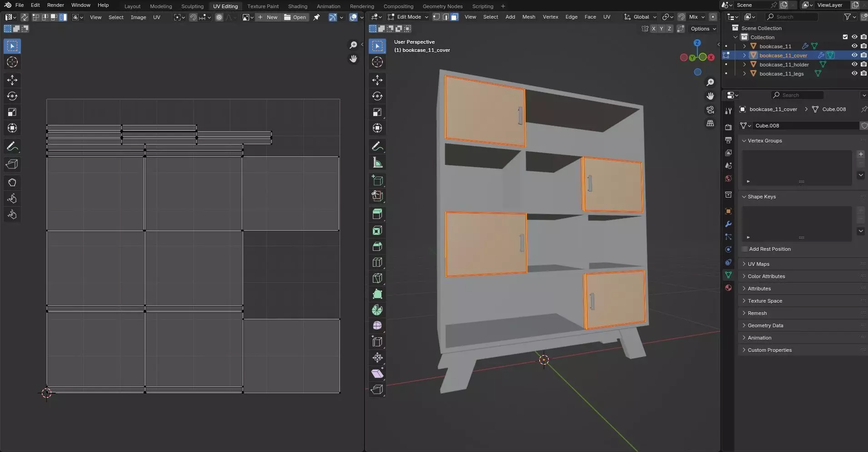868x452 pixels.
Task: Click the Z axis on navigation gizmo
Action: pyautogui.click(x=697, y=43)
